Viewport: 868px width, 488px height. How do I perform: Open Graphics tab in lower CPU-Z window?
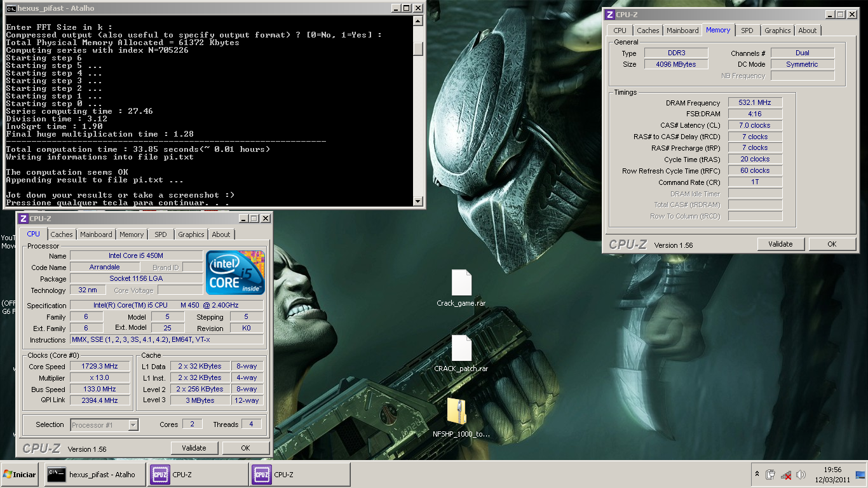coord(191,234)
